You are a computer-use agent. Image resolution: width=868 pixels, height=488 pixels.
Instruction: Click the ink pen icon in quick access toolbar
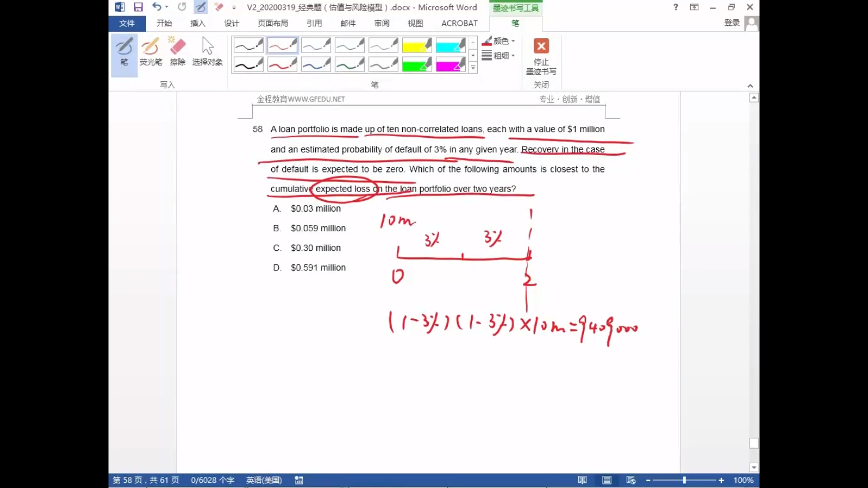(200, 7)
